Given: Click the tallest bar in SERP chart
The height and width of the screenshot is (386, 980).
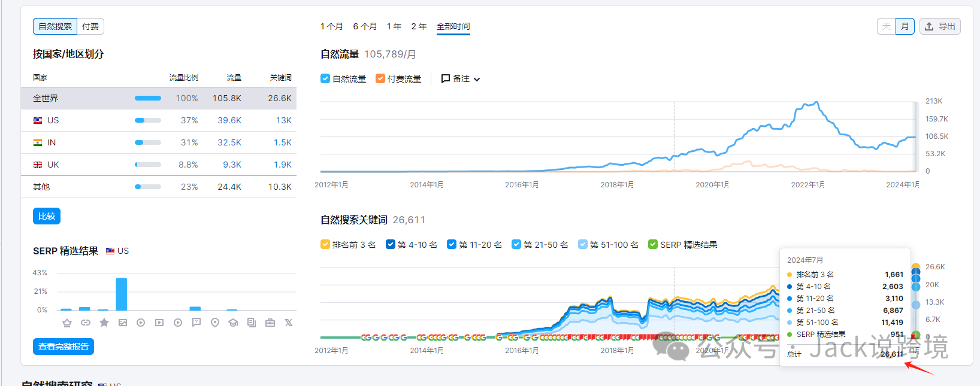Looking at the screenshot, I should point(122,294).
